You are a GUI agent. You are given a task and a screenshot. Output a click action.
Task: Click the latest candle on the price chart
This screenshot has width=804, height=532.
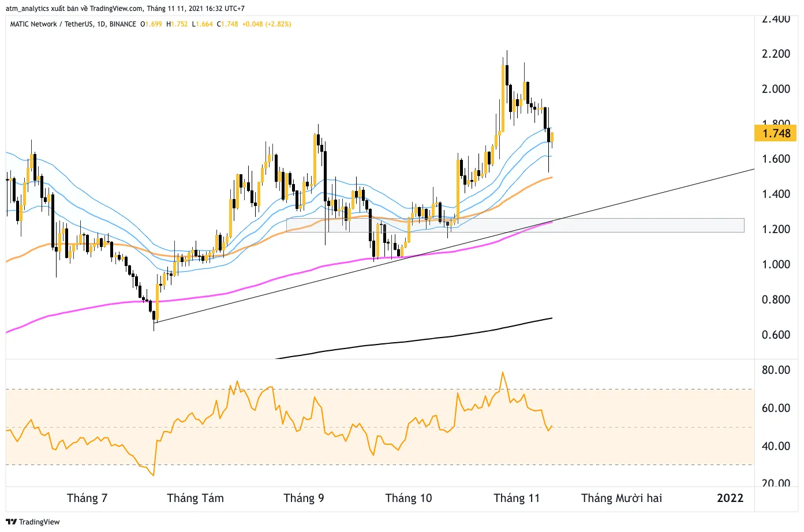552,137
